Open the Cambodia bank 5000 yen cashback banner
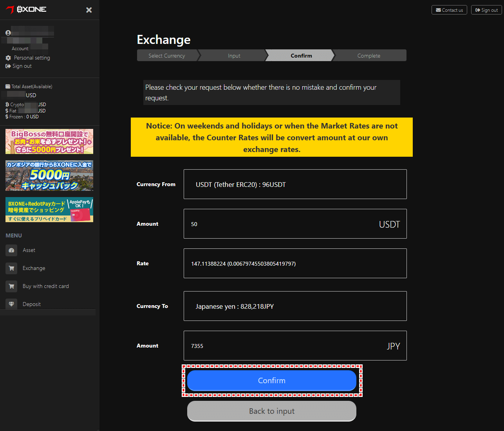The width and height of the screenshot is (504, 431). click(49, 176)
